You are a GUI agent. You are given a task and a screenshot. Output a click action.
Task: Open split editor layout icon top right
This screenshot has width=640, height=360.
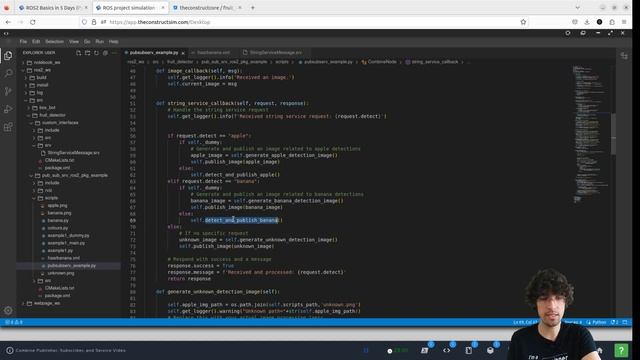coord(624,56)
